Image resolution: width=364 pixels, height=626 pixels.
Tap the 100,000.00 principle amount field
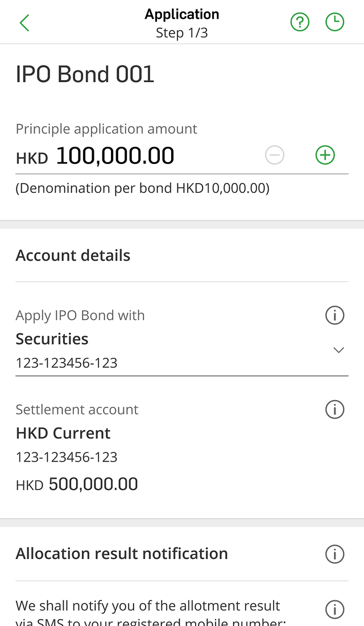coord(115,156)
